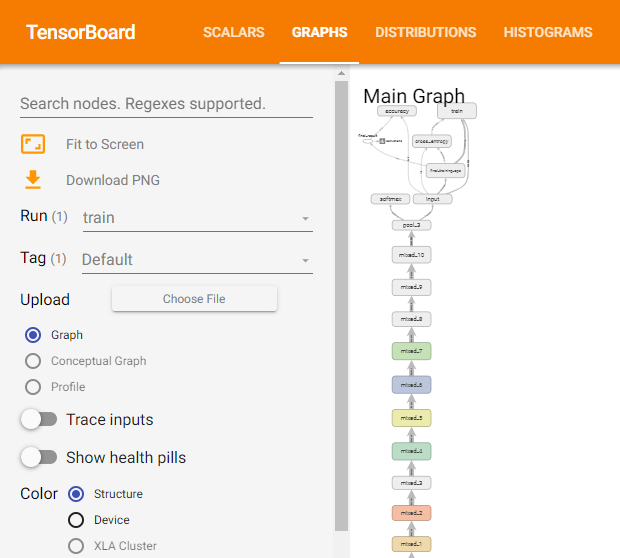
Task: Select the mixed_9 graph node
Action: [x=411, y=287]
